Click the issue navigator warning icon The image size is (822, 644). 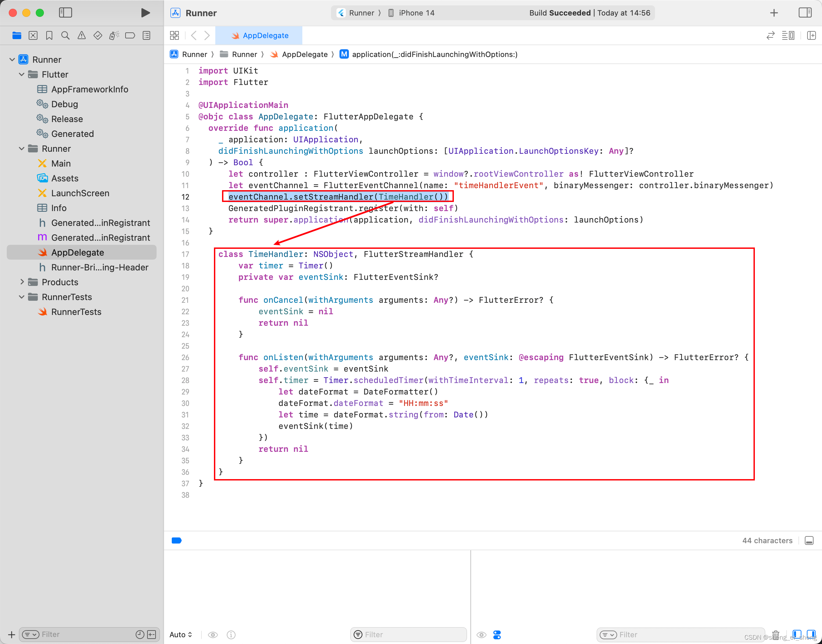(81, 35)
